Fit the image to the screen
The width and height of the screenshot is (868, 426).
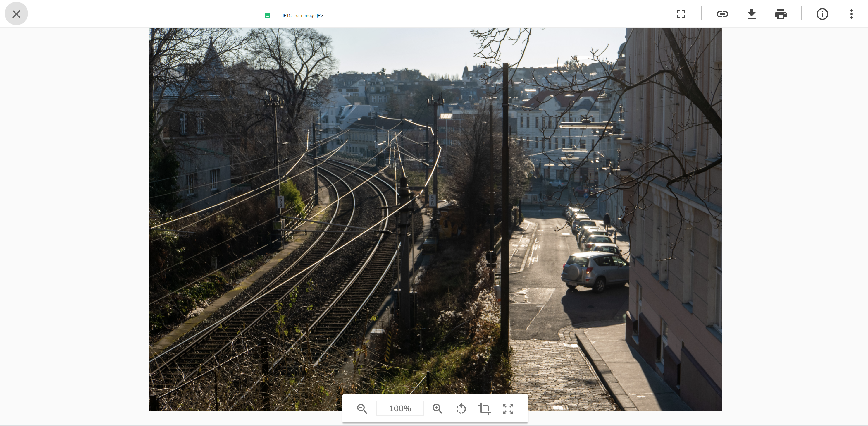pos(508,409)
